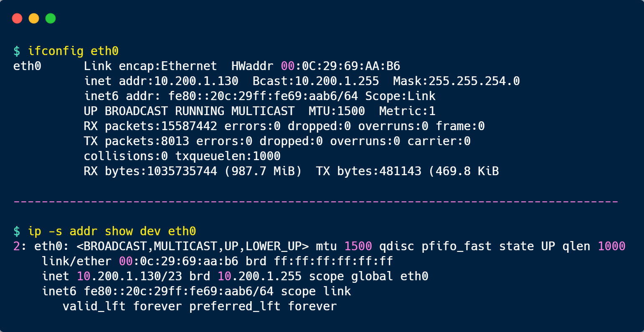Screen dimensions: 644x332
Task: Click the Mask:255.255.254.0 value
Action: point(456,81)
